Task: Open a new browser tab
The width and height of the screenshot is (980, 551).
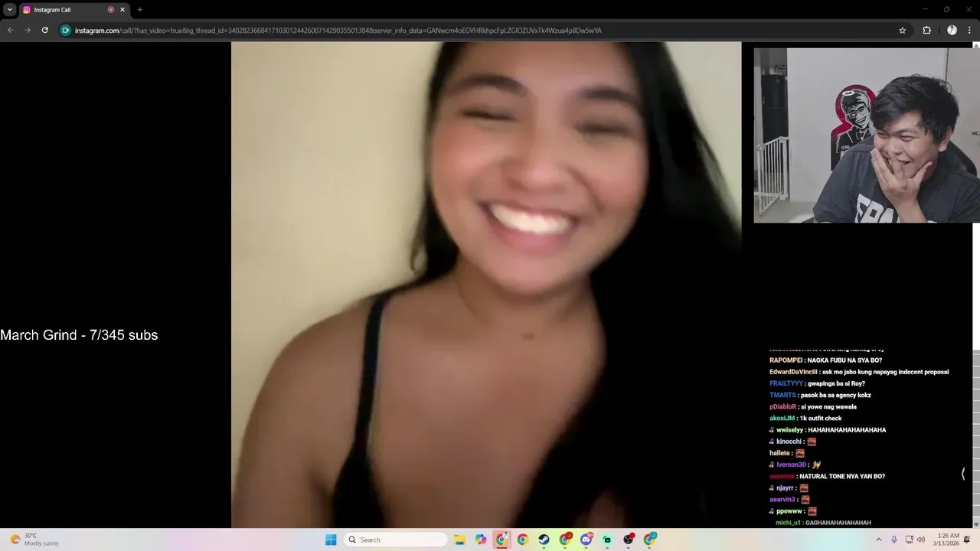Action: pyautogui.click(x=139, y=10)
